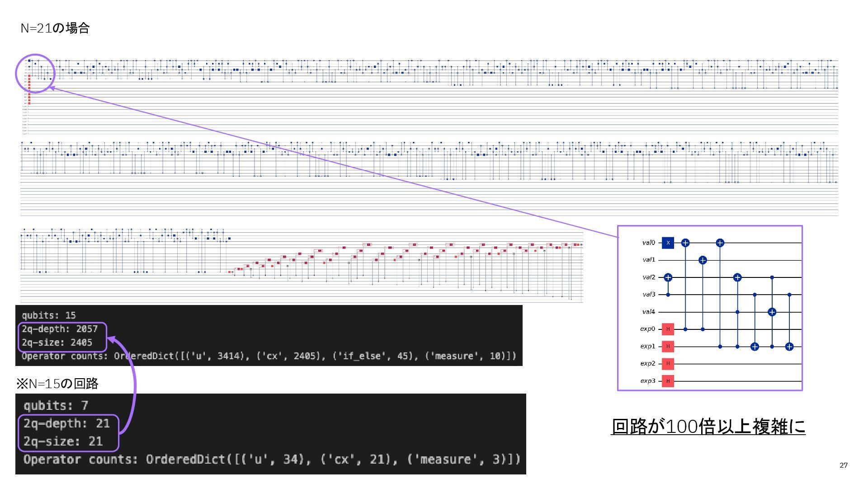Click the 'qubits: 15' output line

click(x=49, y=315)
